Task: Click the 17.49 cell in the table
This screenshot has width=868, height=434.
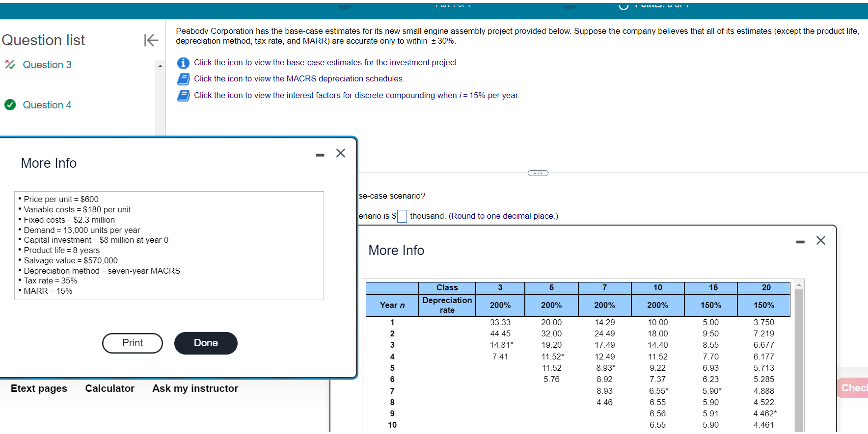Action: 605,345
